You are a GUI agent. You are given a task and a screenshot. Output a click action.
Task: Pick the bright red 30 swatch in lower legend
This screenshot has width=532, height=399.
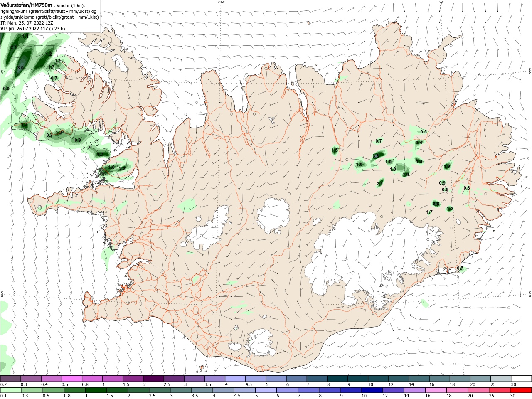point(521,390)
